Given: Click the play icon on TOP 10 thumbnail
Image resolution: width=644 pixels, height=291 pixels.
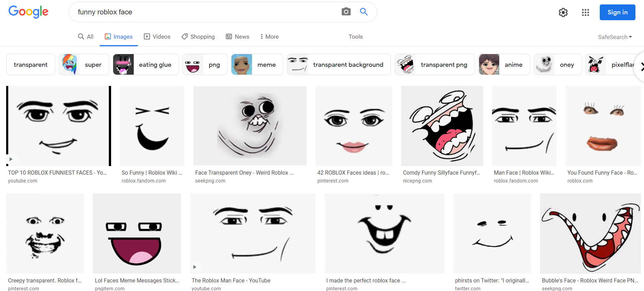Looking at the screenshot, I should coord(11,159).
